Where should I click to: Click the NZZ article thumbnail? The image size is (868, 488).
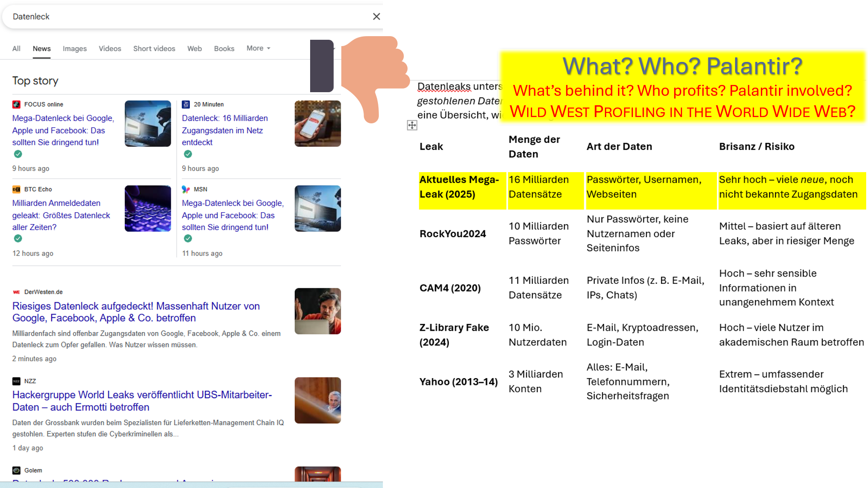point(318,400)
